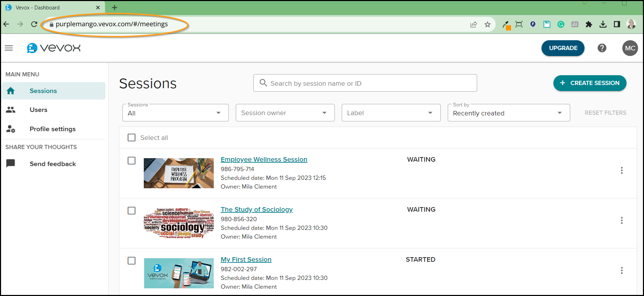Open options menu for My First Session
This screenshot has height=296, width=644.
[x=622, y=270]
